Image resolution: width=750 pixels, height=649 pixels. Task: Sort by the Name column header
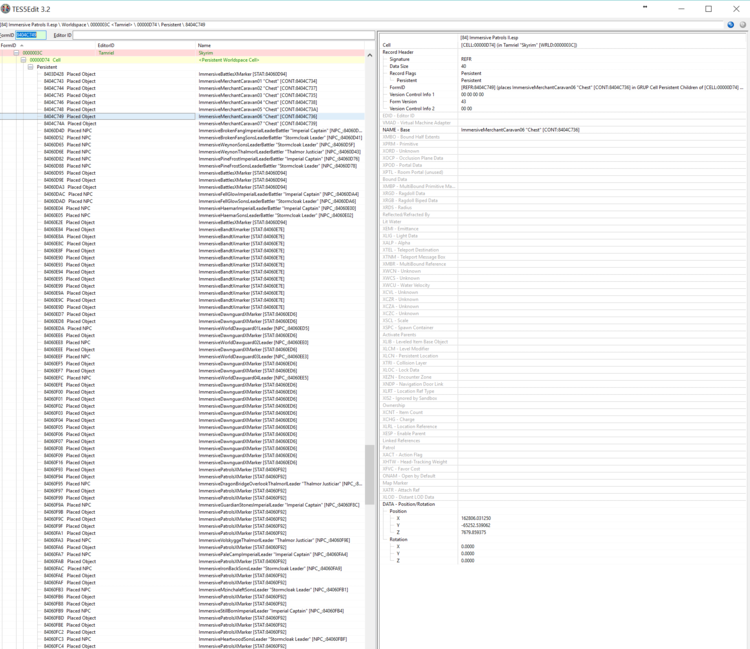280,45
